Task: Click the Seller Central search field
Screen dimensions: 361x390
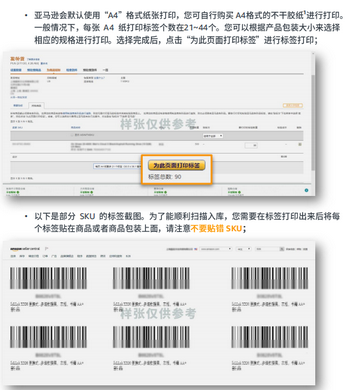Action: [x=267, y=249]
